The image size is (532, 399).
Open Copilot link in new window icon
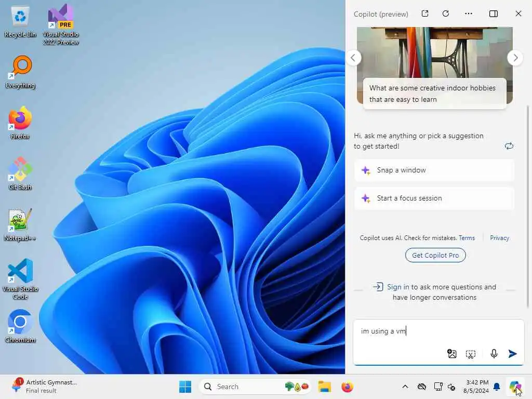pos(425,14)
